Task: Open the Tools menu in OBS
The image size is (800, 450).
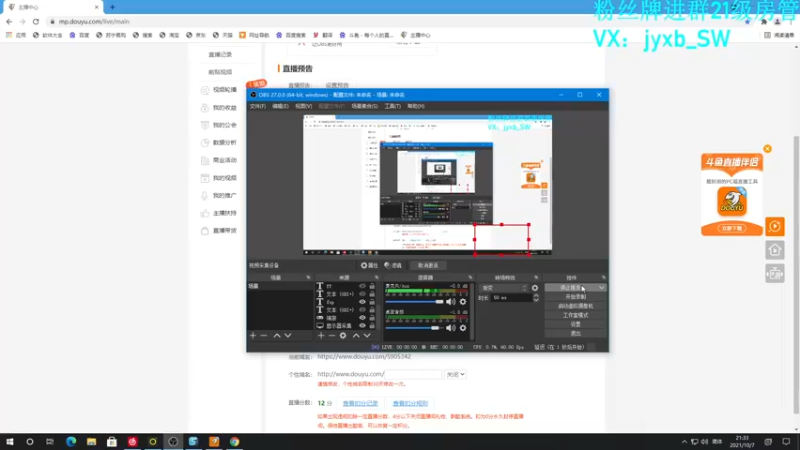Action: pyautogui.click(x=392, y=106)
